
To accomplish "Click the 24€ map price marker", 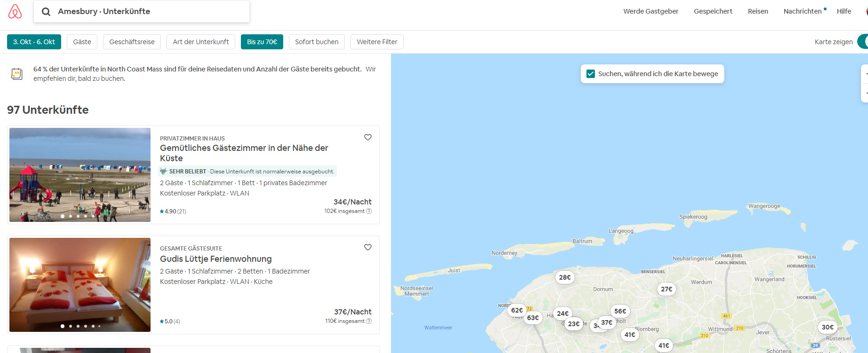I will click(x=563, y=314).
